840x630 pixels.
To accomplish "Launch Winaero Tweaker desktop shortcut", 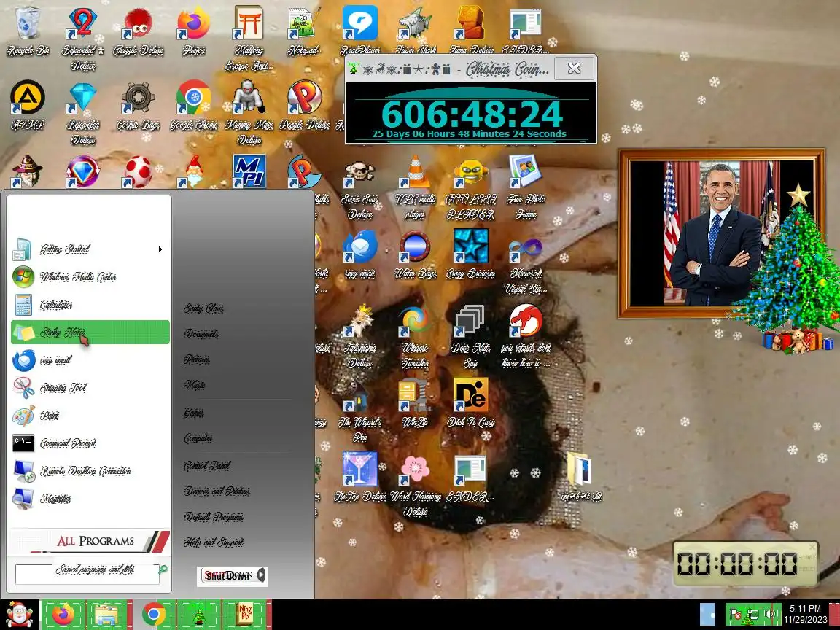I will coord(415,336).
